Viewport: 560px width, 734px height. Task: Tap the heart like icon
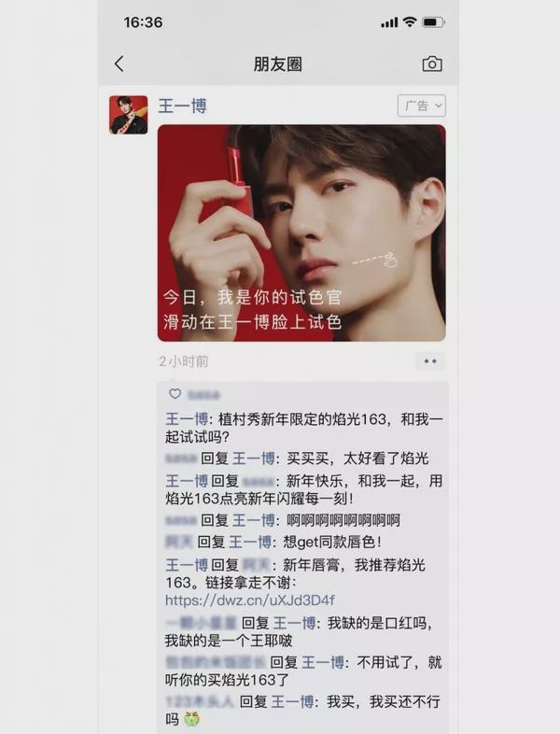coord(175,394)
